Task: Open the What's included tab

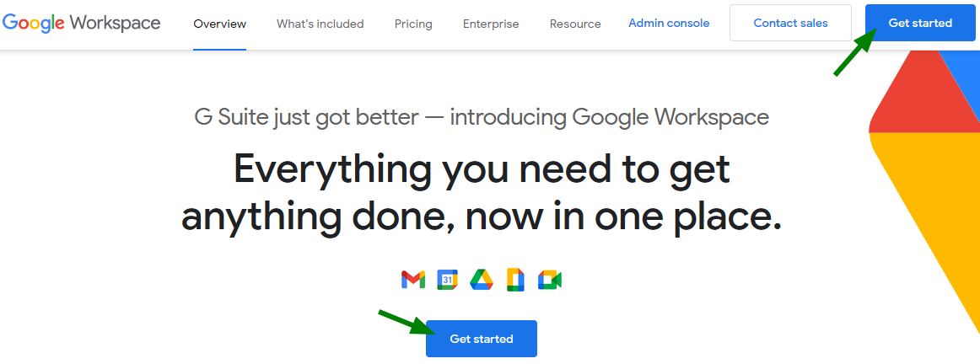Action: tap(320, 24)
